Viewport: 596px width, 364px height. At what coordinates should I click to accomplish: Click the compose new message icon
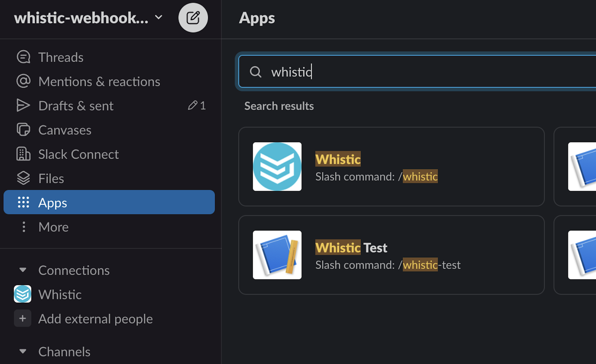193,18
